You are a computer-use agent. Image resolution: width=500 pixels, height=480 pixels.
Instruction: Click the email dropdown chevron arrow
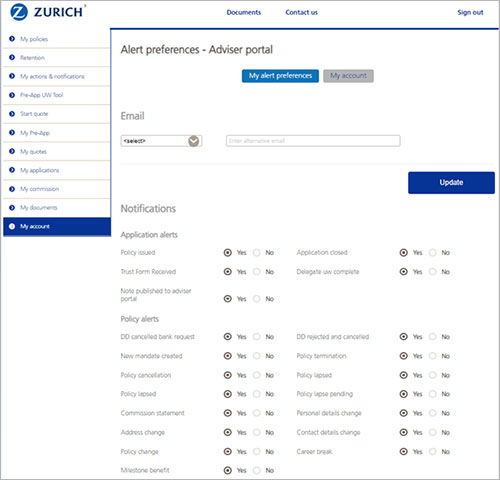[x=194, y=141]
